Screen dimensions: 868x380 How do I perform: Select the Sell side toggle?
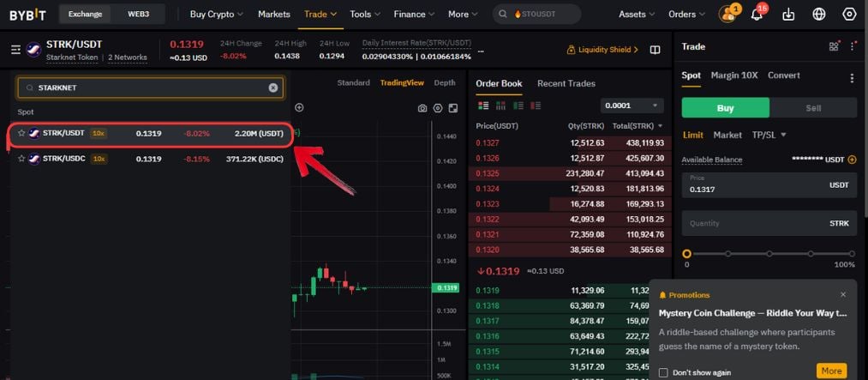pyautogui.click(x=813, y=108)
